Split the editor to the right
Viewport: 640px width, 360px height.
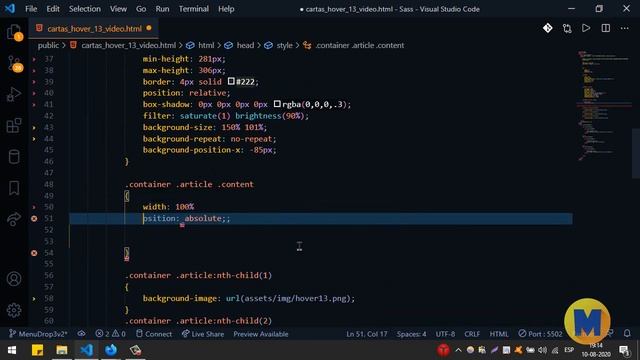tap(606, 28)
